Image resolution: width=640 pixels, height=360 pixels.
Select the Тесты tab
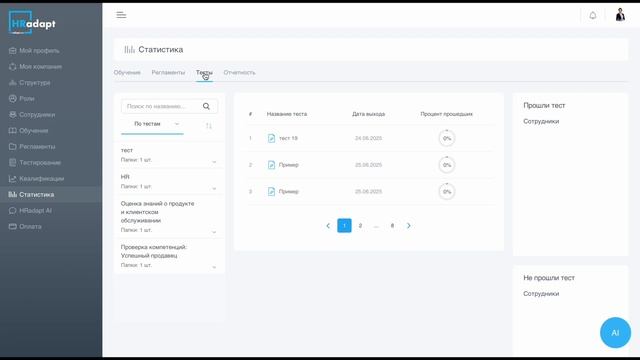tap(204, 72)
